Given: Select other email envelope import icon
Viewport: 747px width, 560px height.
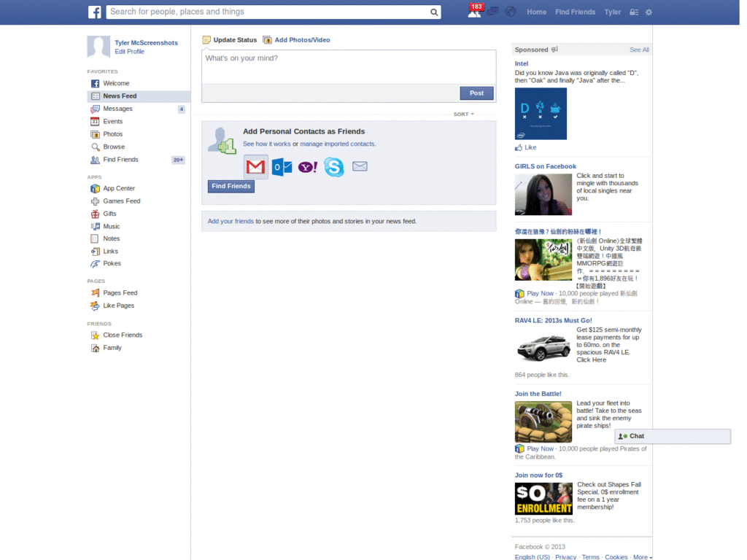Looking at the screenshot, I should [360, 166].
